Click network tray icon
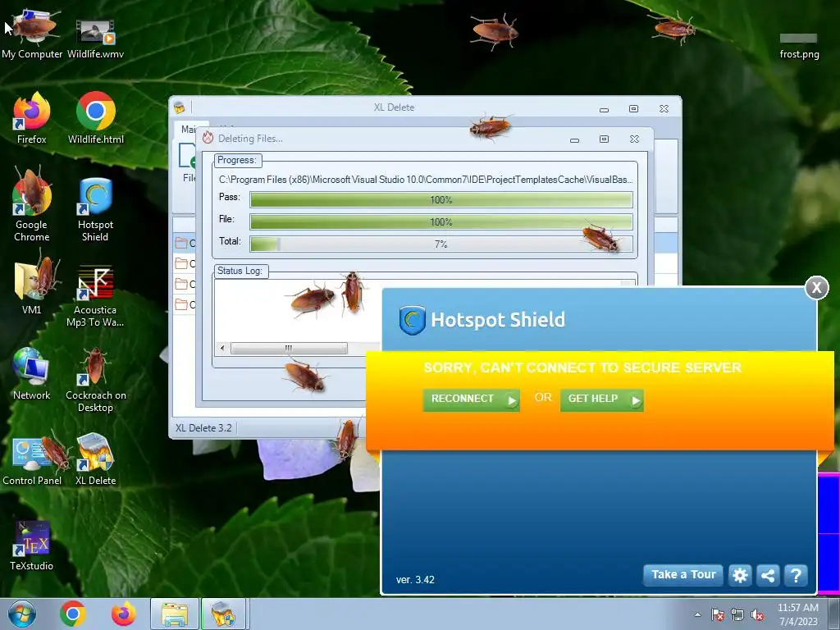 pos(737,615)
